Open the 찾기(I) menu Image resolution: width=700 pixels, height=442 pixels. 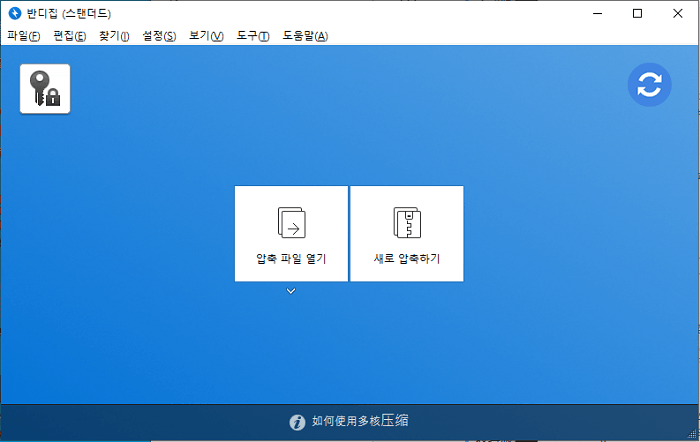[x=114, y=36]
